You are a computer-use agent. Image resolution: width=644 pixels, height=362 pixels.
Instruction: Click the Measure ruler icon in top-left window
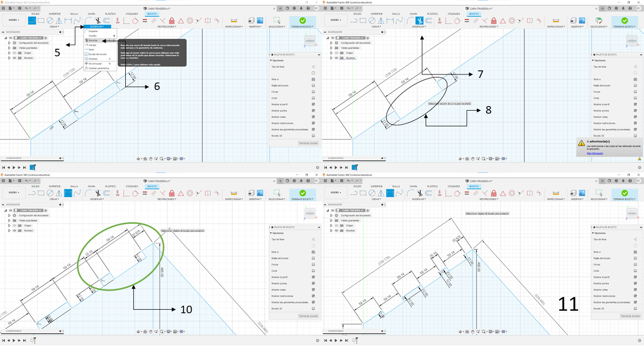click(233, 21)
